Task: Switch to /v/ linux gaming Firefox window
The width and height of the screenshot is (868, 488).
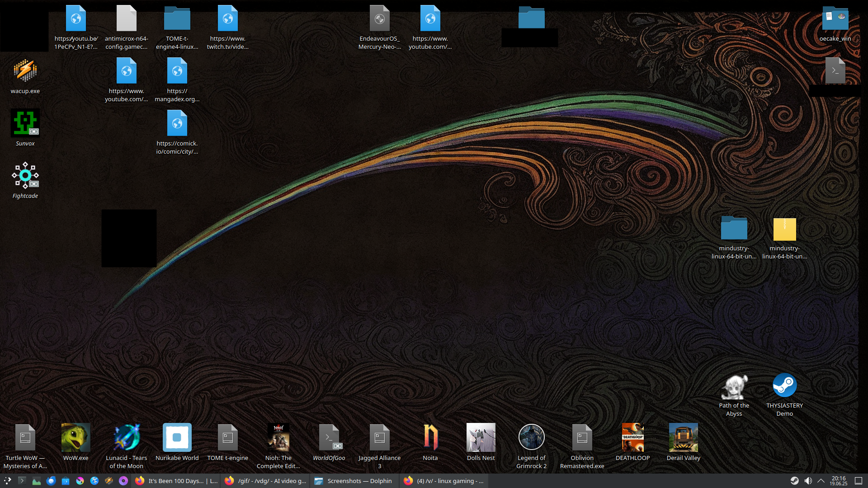Action: click(445, 481)
